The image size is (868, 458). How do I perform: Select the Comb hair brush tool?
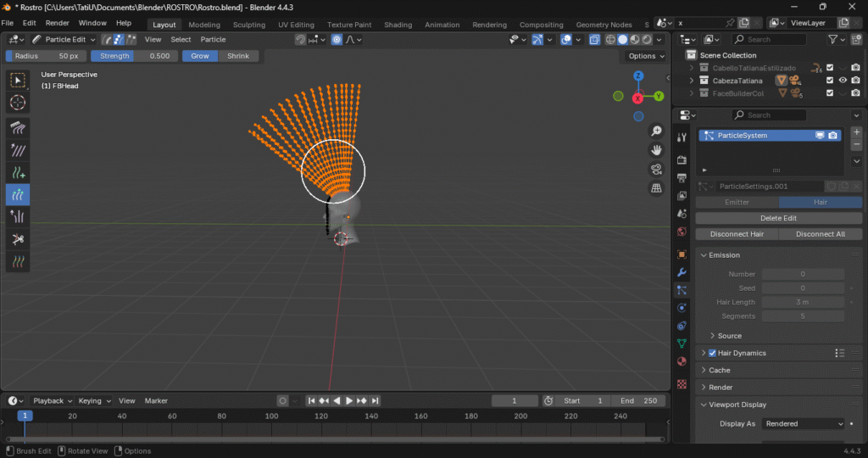click(x=18, y=127)
